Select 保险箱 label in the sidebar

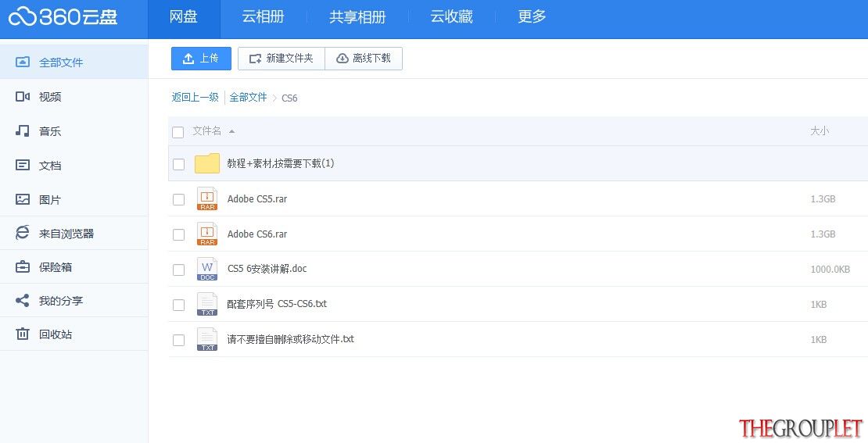pyautogui.click(x=56, y=267)
